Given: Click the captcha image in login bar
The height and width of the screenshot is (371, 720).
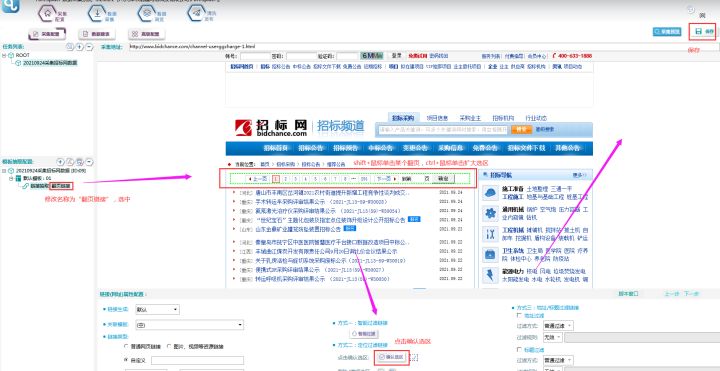Looking at the screenshot, I should [x=371, y=56].
